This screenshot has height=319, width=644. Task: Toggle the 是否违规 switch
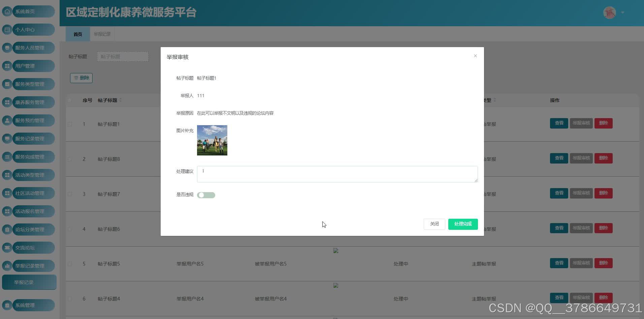[206, 195]
